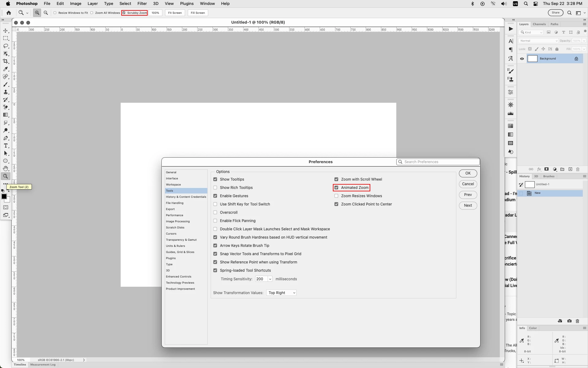Open Show Transformation Values dropdown
Screen dimensions: 588x368
coord(281,293)
